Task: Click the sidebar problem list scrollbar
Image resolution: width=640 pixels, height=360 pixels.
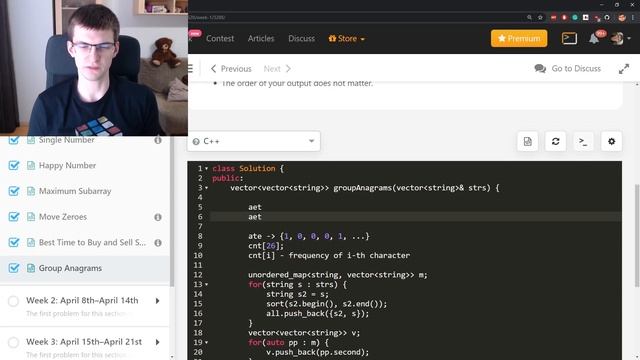Action: click(x=172, y=210)
